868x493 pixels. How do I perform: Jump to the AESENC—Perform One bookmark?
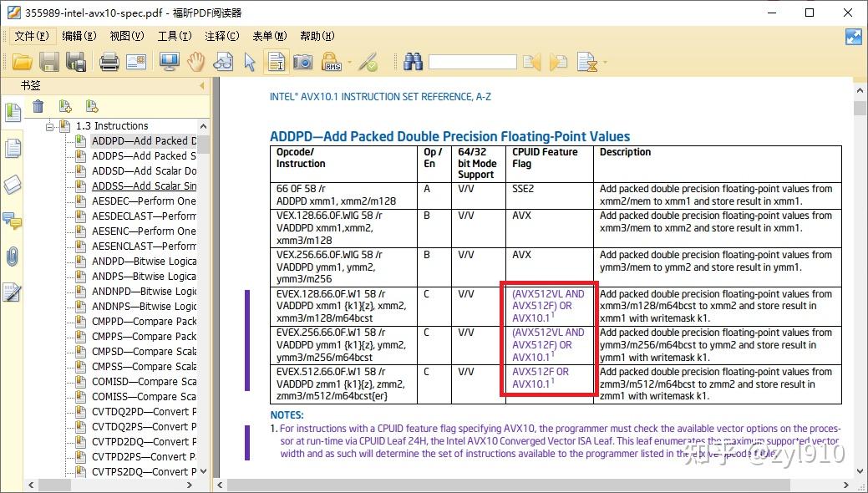coord(144,231)
